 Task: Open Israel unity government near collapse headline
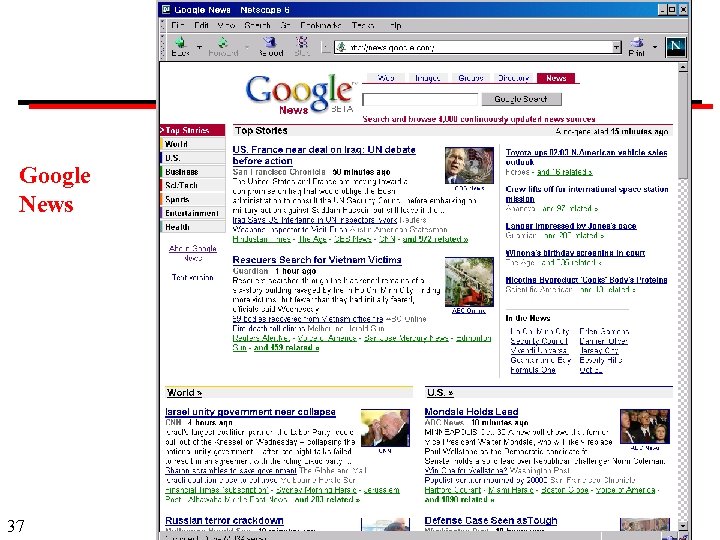[250, 412]
